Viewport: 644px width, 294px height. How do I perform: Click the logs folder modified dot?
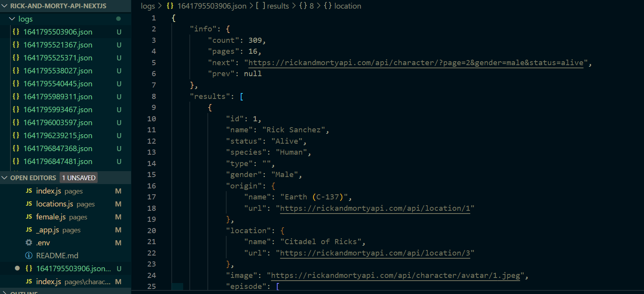click(x=118, y=18)
